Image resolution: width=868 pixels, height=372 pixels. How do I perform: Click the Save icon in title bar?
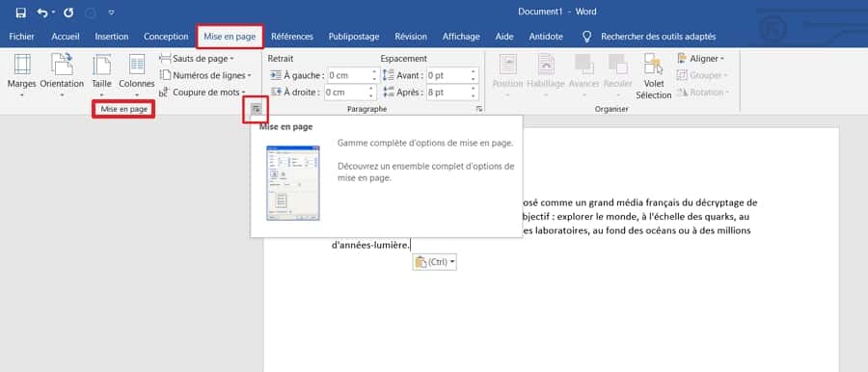tap(20, 12)
